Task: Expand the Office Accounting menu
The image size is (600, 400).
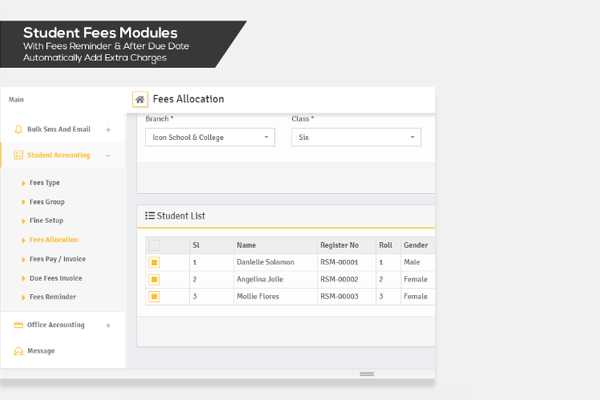Action: 108,325
